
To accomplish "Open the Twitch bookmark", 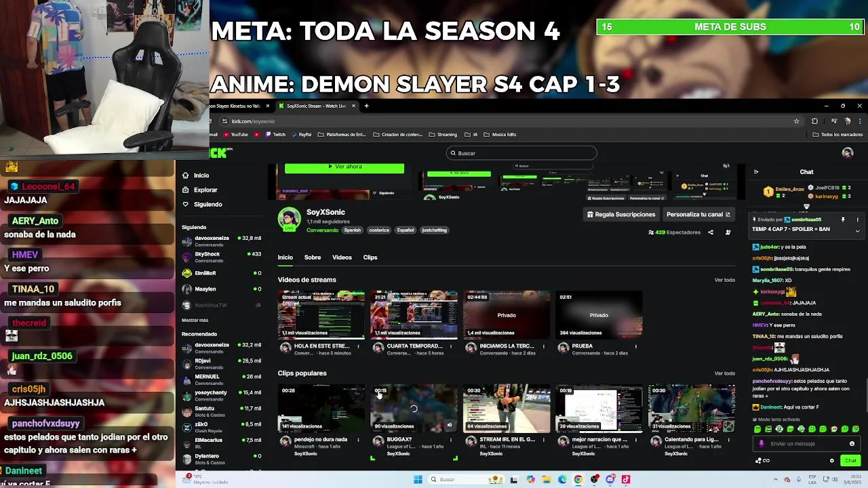I will click(275, 134).
